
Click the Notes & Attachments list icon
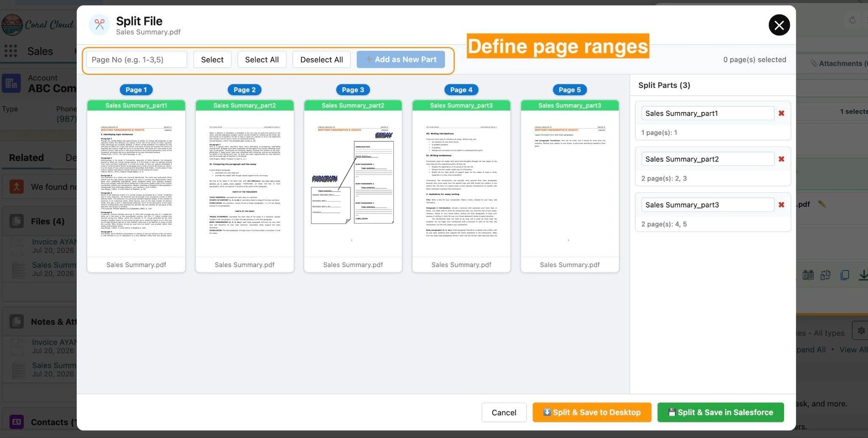coord(17,322)
